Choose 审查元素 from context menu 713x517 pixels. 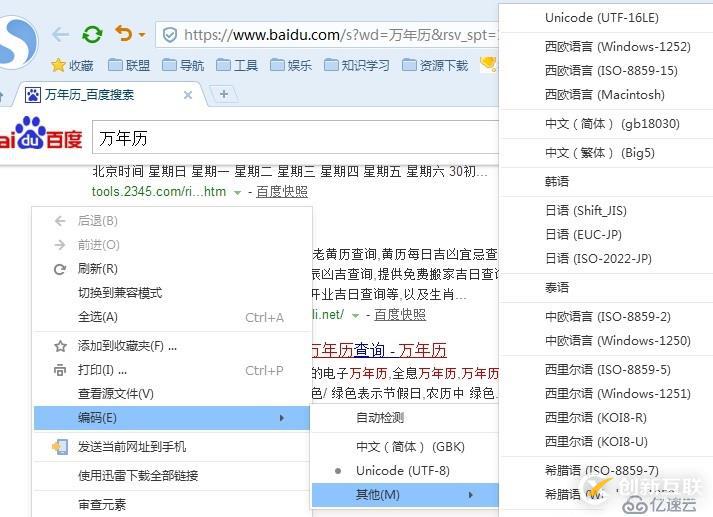coord(173,505)
